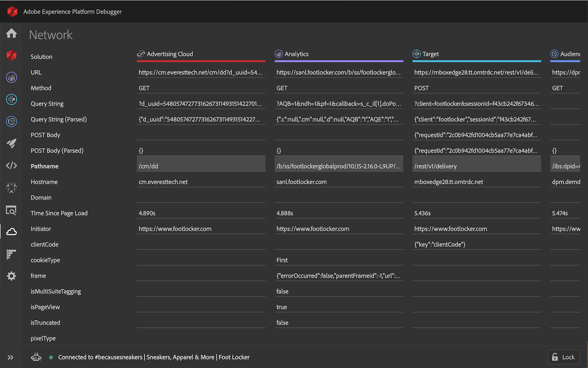Screen dimensions: 588x368
Task: Open the rocket Launch panel
Action: (x=11, y=144)
